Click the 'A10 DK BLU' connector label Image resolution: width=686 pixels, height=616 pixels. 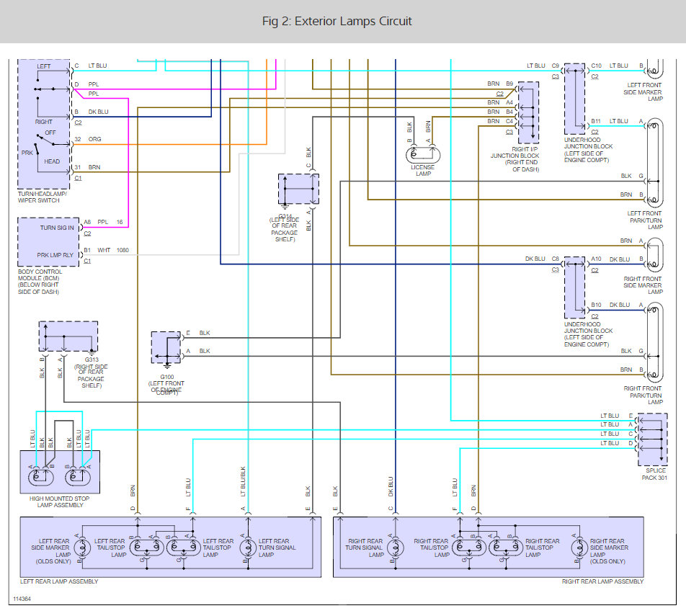[x=610, y=259]
